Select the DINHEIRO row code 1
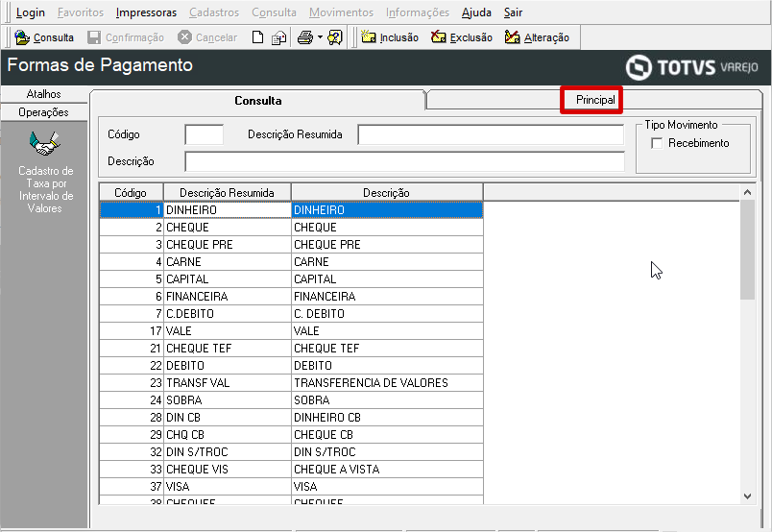 point(291,210)
